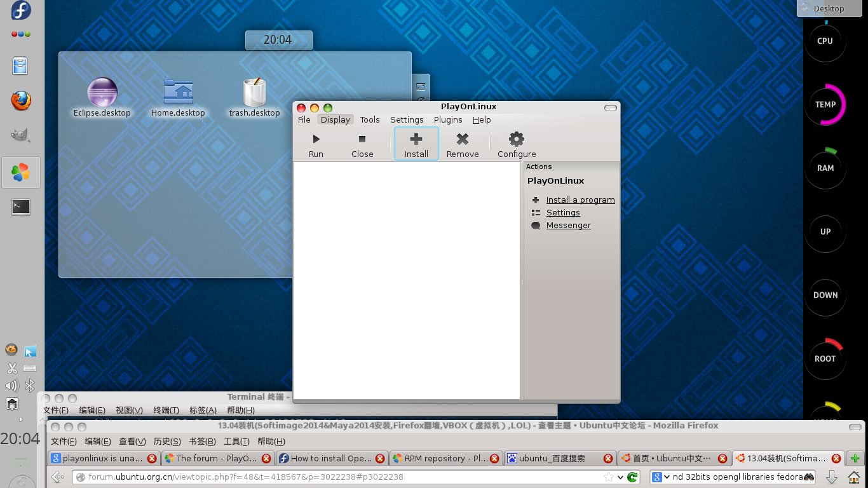Close the 'RPM repository' tab
Viewport: 868px width, 488px height.
coord(494,458)
